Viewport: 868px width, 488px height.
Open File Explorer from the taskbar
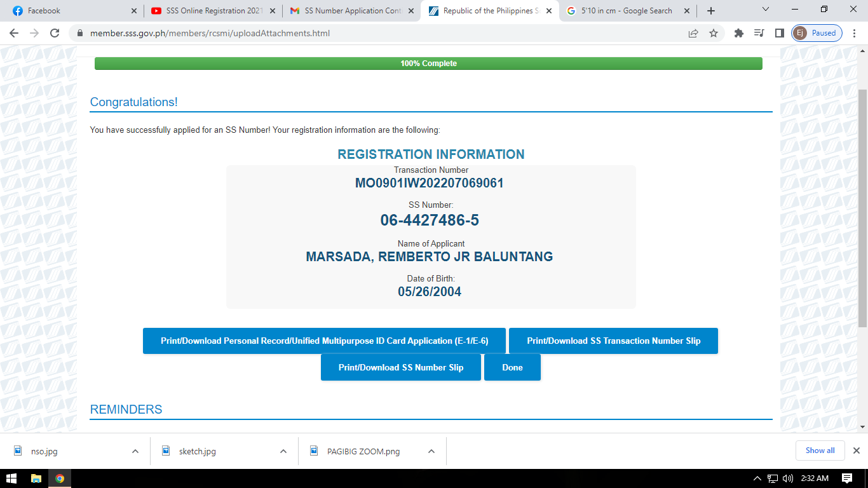click(x=36, y=478)
